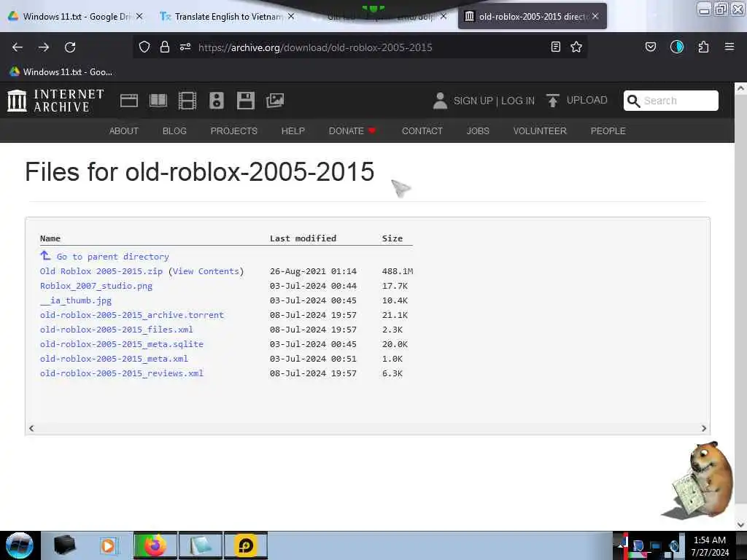The height and width of the screenshot is (560, 747).
Task: Open HELP in the Archive menu
Action: (x=293, y=131)
